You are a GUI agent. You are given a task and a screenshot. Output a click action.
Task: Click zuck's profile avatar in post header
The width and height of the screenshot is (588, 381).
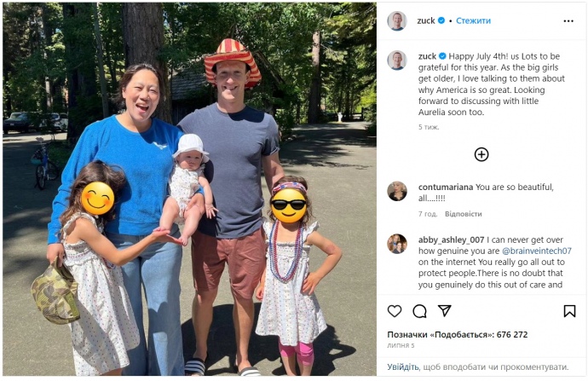coord(397,20)
